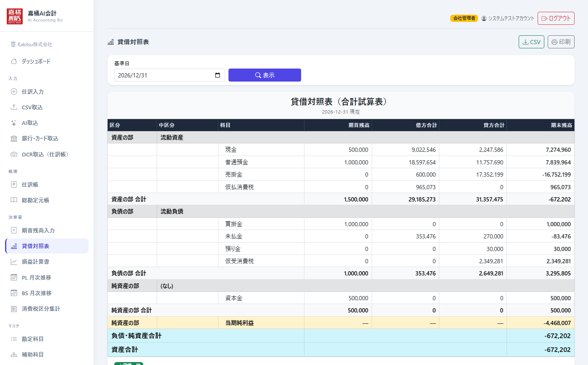This screenshot has width=588, height=365.
Task: Click the CSV取込 upload icon
Action: click(x=14, y=107)
